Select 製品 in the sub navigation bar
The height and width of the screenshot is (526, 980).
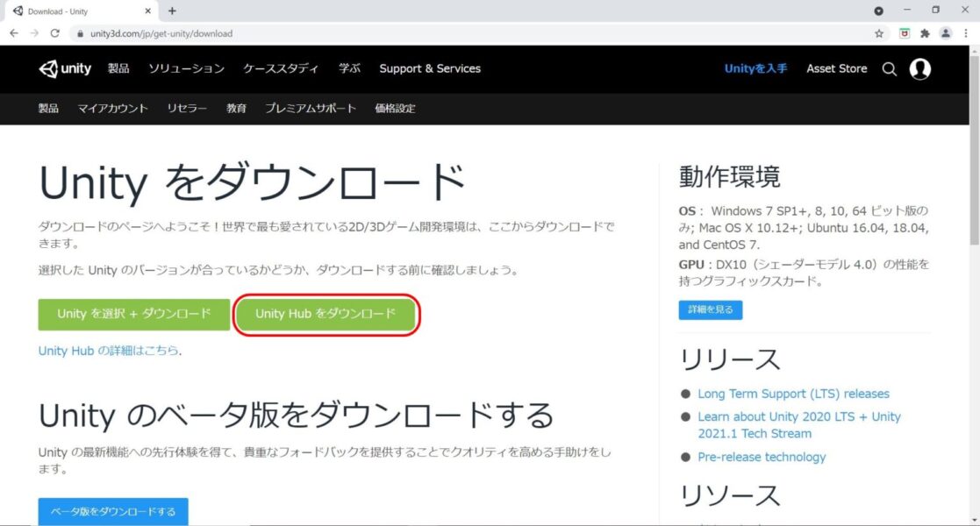[x=48, y=108]
